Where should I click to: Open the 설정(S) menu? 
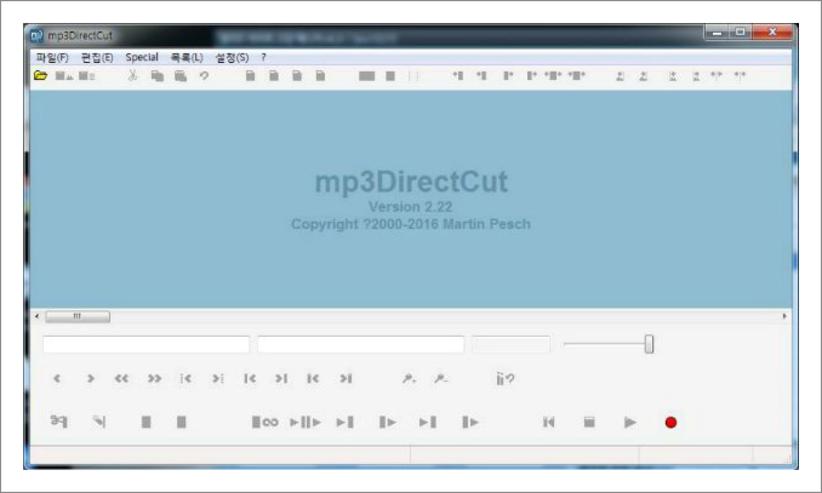[x=232, y=57]
